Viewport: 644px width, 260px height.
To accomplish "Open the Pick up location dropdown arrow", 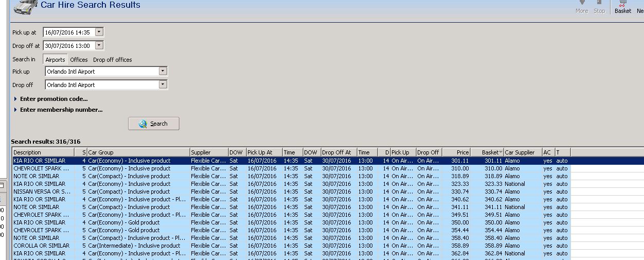I will click(x=163, y=71).
